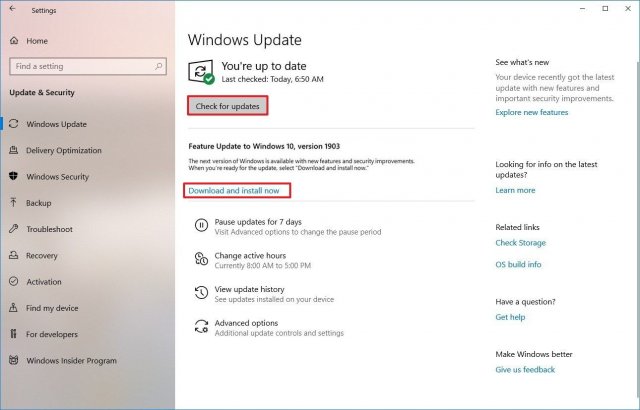Click the Give us feedback link
The height and width of the screenshot is (410, 640).
click(525, 370)
